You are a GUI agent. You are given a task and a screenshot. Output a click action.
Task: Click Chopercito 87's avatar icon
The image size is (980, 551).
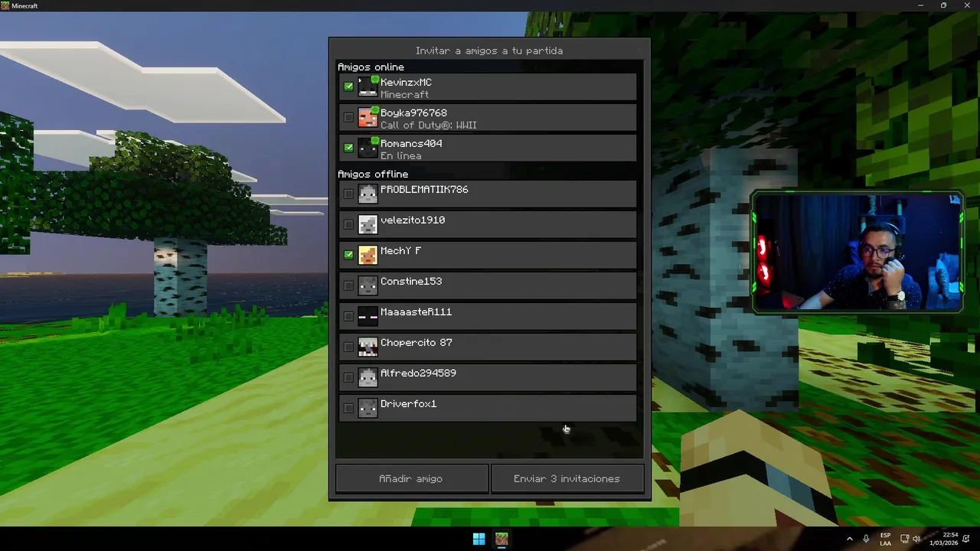(x=368, y=347)
